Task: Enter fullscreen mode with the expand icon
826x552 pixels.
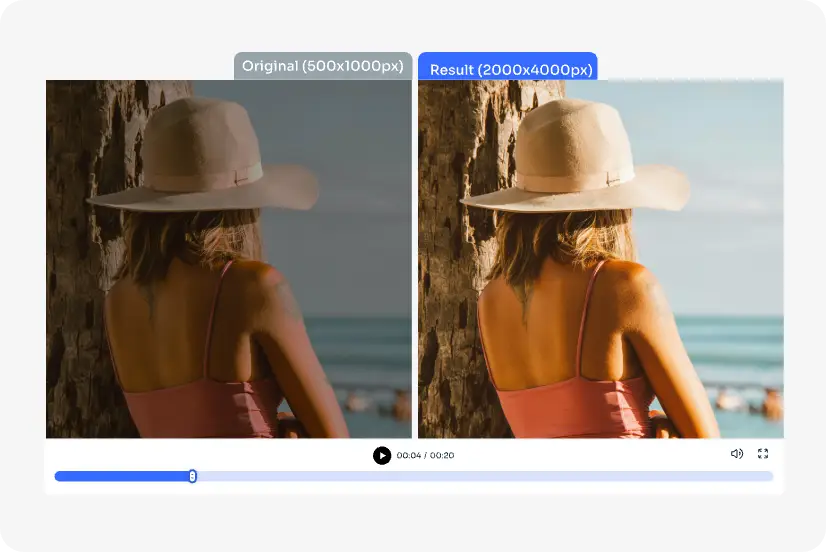Action: [763, 454]
